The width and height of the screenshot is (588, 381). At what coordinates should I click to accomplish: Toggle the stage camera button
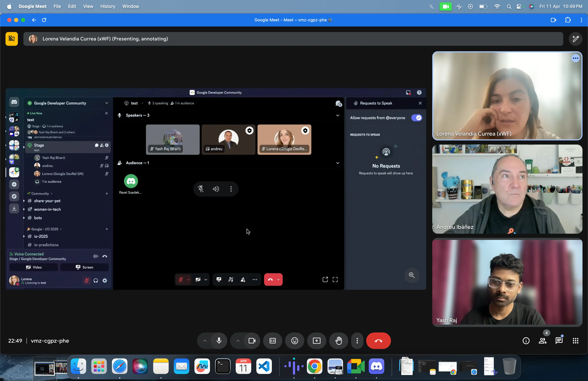pyautogui.click(x=198, y=279)
